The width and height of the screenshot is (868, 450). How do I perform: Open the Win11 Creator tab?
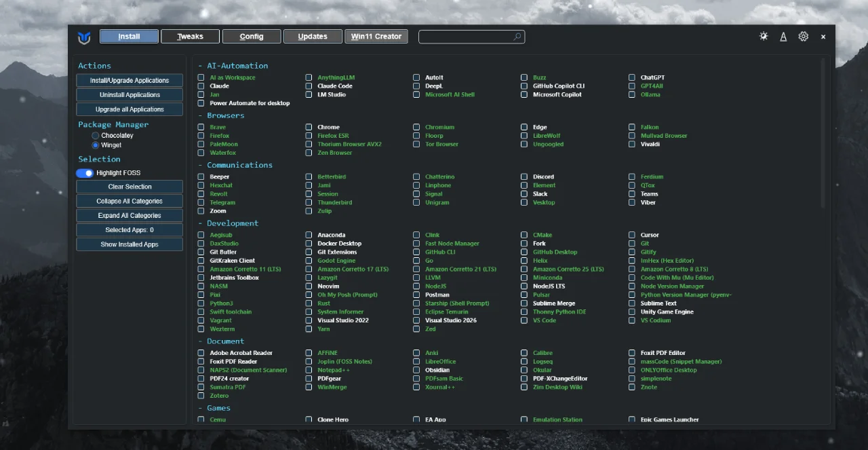coord(376,37)
